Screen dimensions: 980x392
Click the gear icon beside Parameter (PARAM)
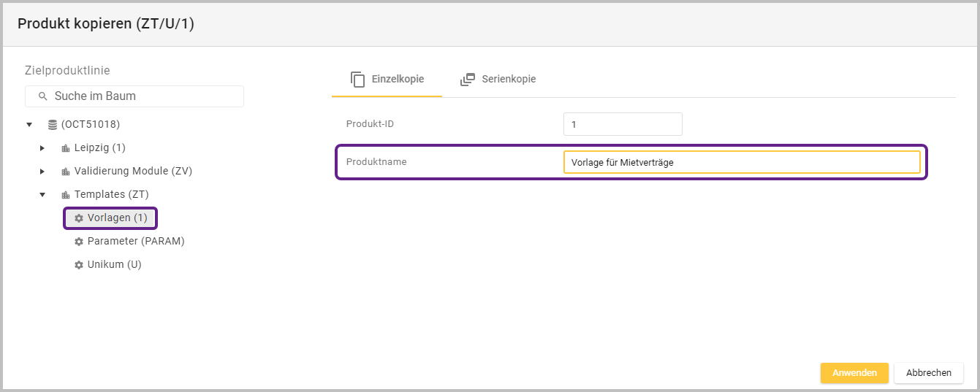(x=79, y=242)
